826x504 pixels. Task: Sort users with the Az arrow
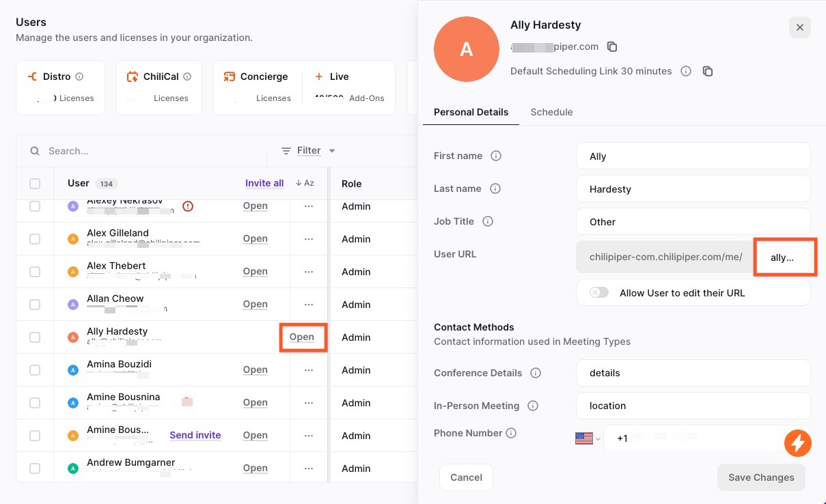coord(305,184)
